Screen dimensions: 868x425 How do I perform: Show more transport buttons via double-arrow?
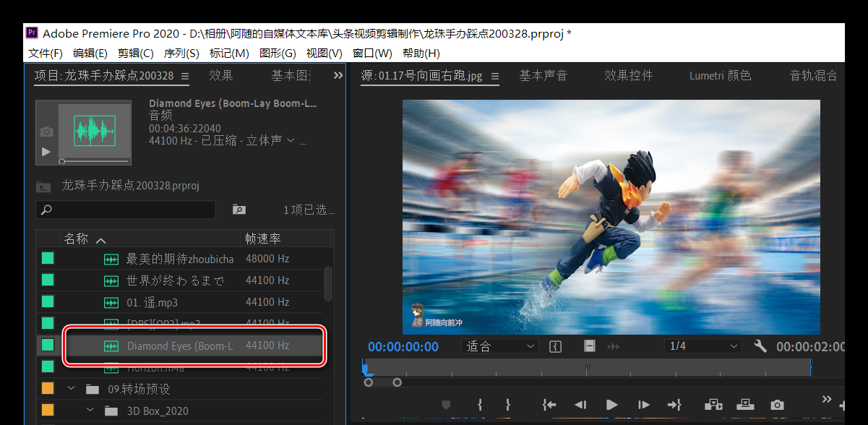(827, 398)
